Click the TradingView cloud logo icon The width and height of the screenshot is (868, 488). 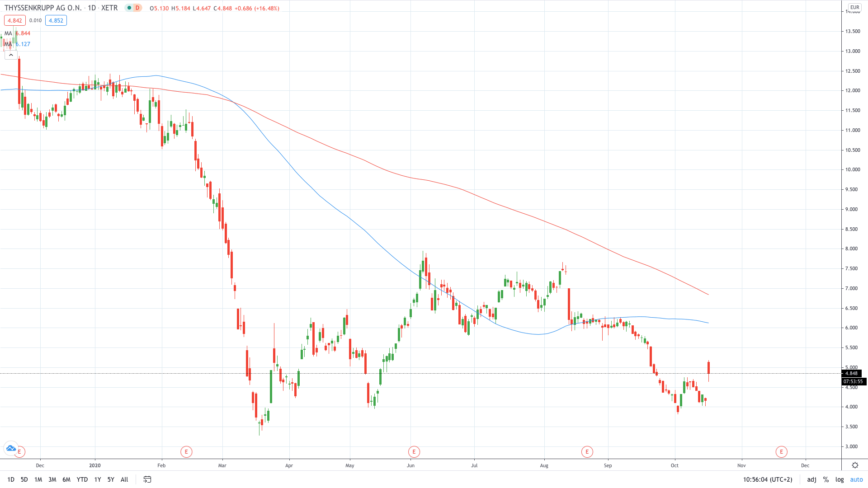coord(11,448)
